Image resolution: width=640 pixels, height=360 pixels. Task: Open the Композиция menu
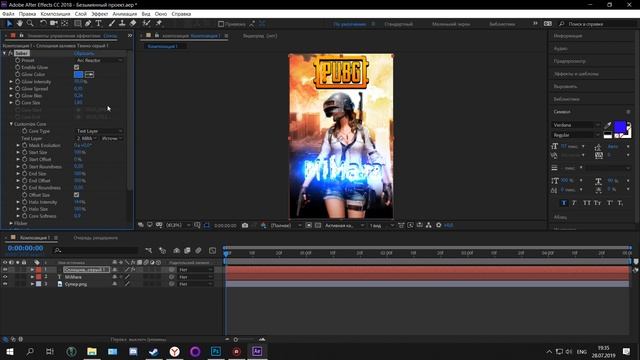tap(56, 14)
